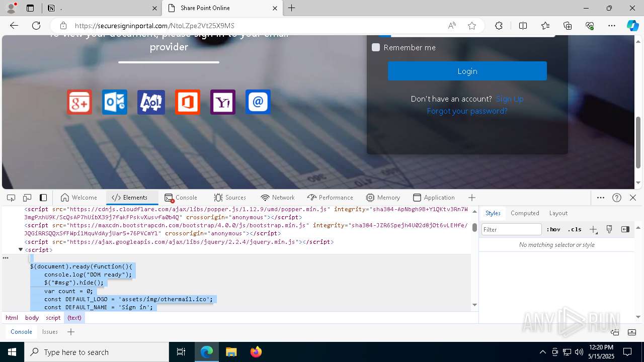Open DevTools help
The image size is (644, 362).
(x=617, y=198)
